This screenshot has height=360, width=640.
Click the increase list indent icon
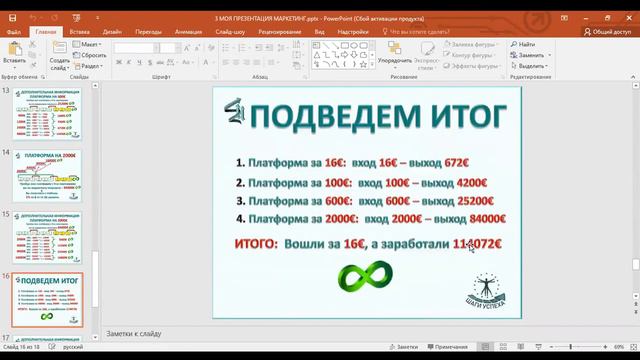coord(269,48)
